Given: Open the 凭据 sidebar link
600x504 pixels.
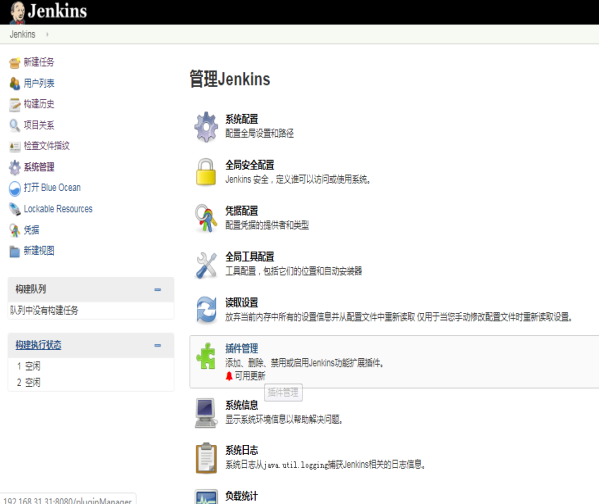Looking at the screenshot, I should 31,230.
